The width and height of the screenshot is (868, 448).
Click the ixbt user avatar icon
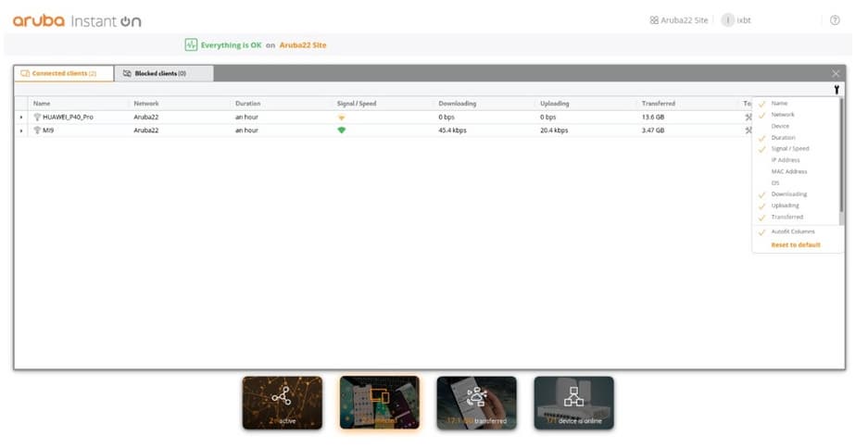[727, 20]
